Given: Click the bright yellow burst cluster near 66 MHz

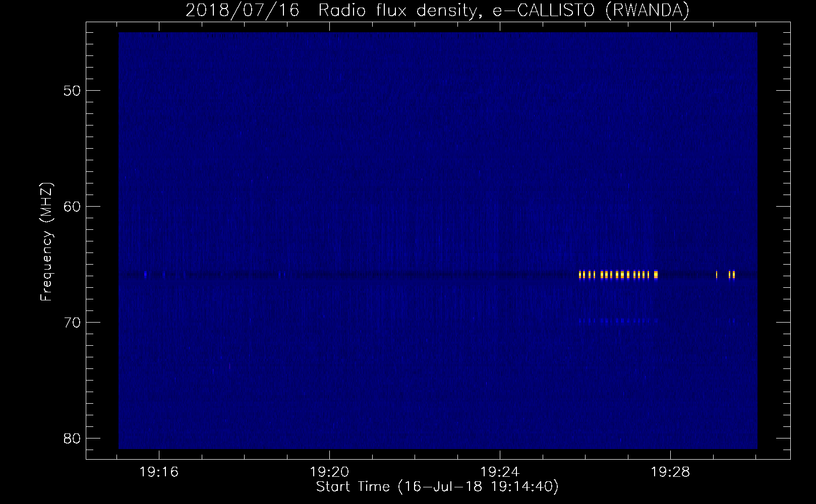Looking at the screenshot, I should (618, 275).
